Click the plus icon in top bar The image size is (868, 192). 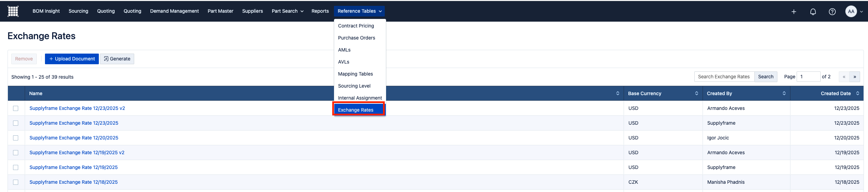[x=794, y=12]
